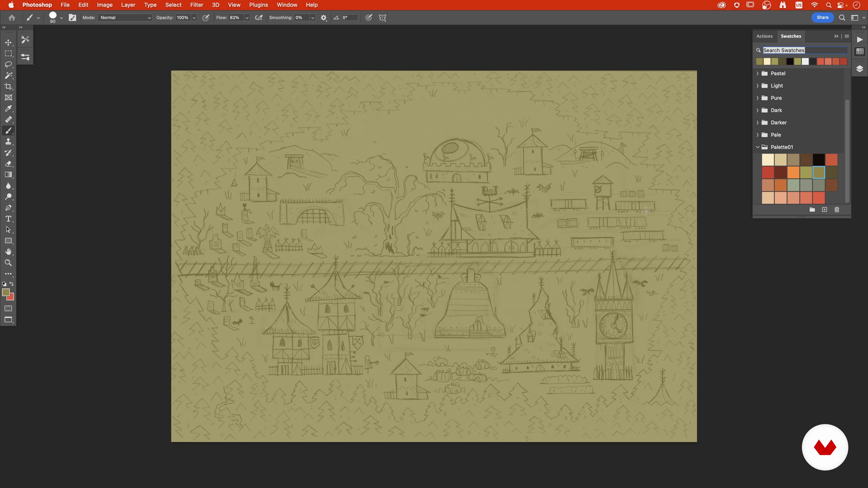
Task: Select the Move tool
Action: (x=8, y=42)
